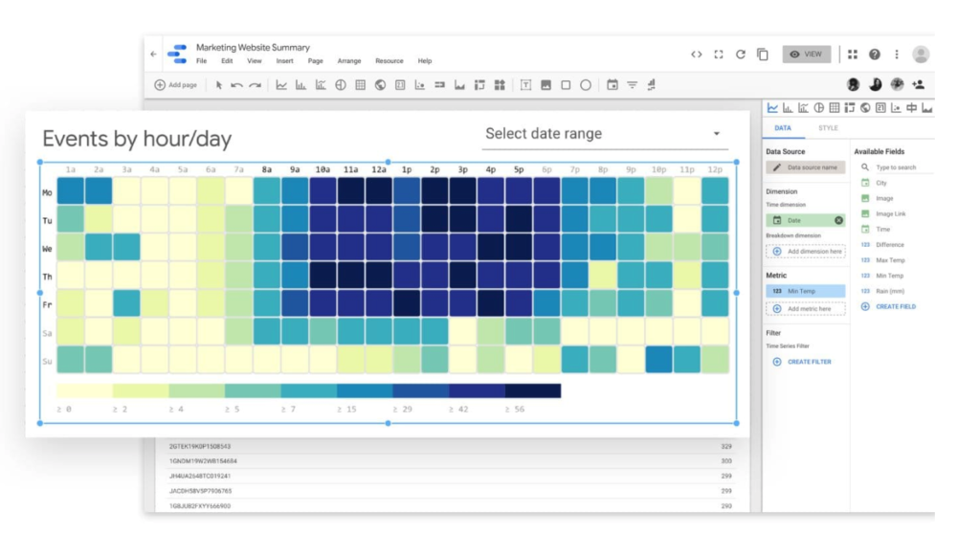Click the Add page button
980x534 pixels.
tap(176, 85)
